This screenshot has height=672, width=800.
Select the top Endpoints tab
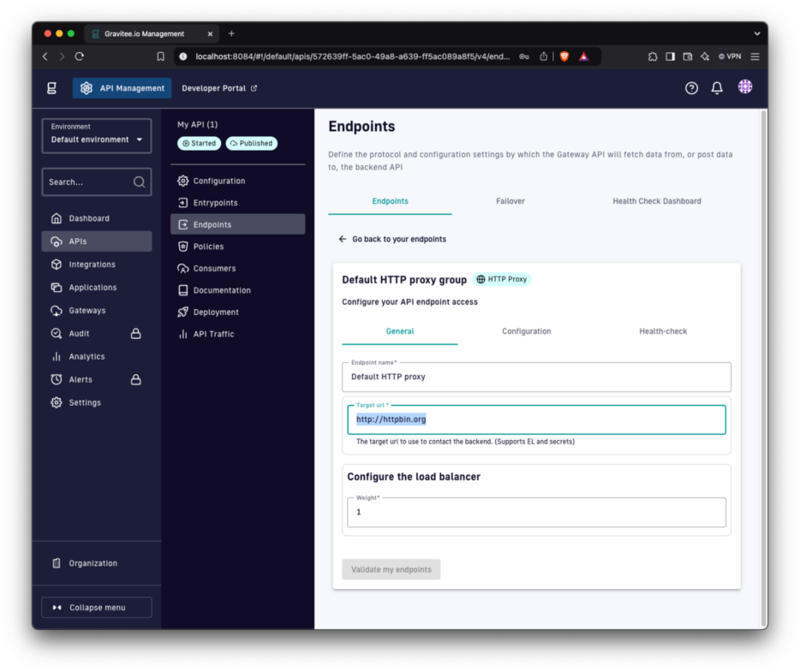click(x=390, y=201)
